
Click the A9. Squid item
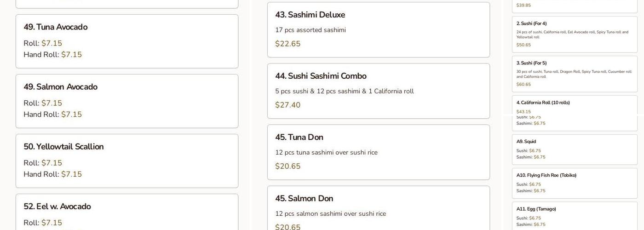click(x=526, y=142)
